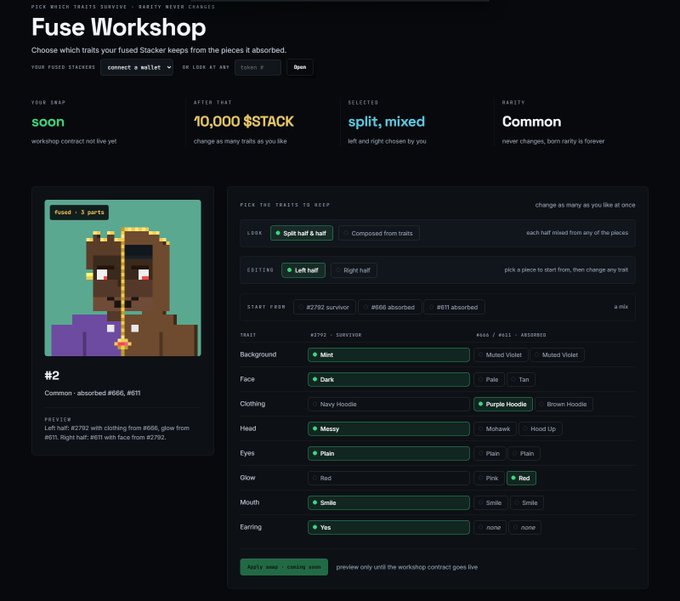Image resolution: width=680 pixels, height=601 pixels.
Task: Click the 'Clothing' trait row label
Action: coord(252,404)
